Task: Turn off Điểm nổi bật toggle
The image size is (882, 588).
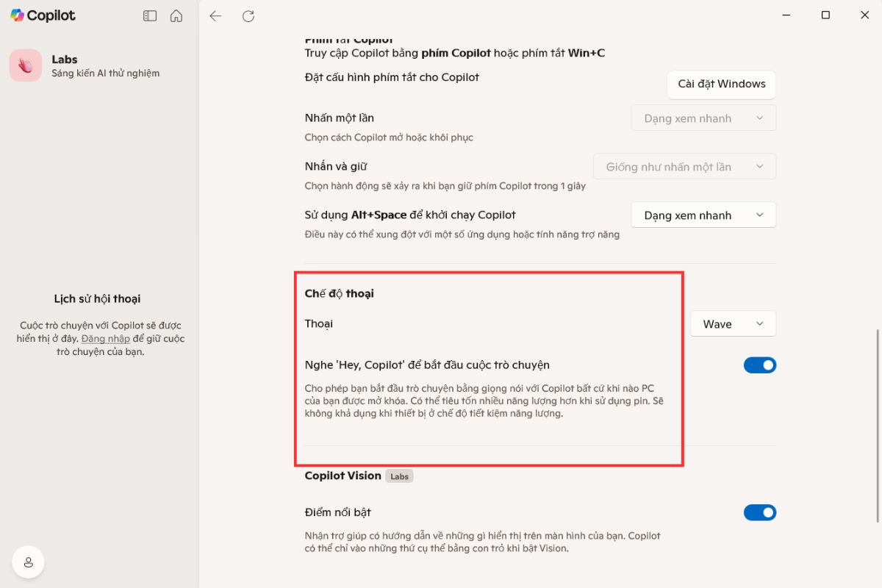Action: (x=760, y=512)
